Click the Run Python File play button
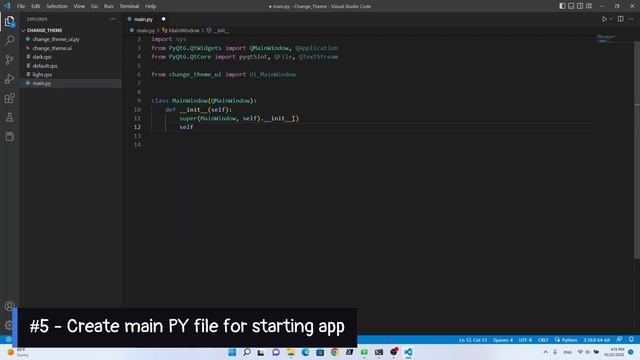 tap(604, 19)
